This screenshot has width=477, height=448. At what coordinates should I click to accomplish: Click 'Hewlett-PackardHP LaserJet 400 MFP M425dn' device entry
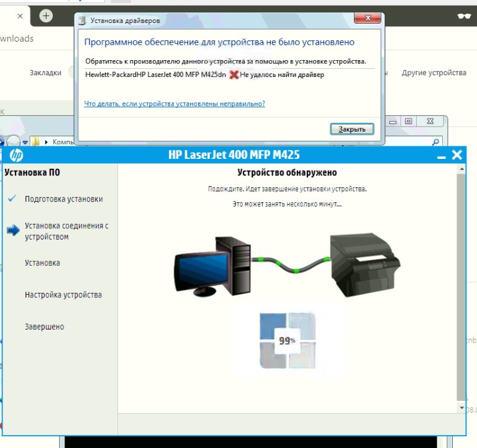coord(155,74)
